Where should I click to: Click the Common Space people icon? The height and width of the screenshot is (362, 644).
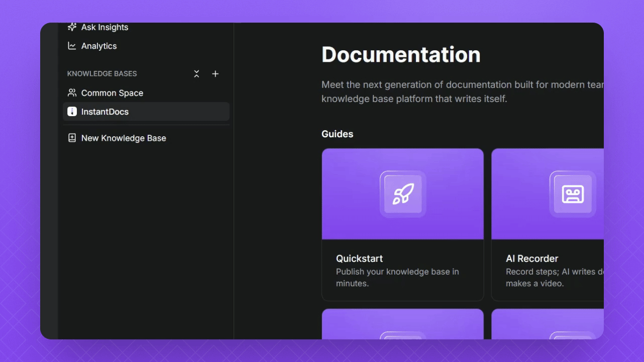point(72,93)
